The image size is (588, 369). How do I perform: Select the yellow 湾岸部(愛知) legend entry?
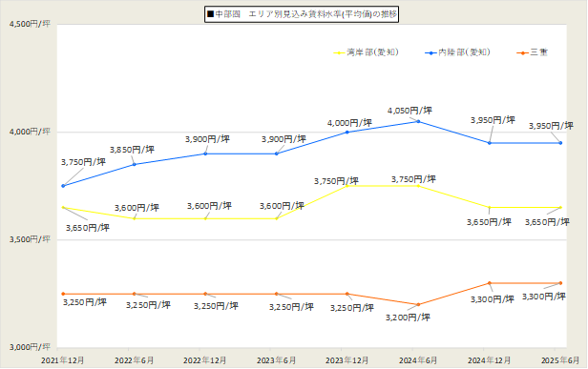click(366, 52)
